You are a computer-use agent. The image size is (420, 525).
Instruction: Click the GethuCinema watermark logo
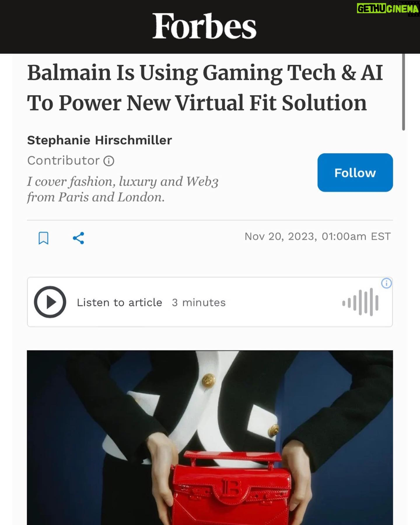tap(388, 9)
